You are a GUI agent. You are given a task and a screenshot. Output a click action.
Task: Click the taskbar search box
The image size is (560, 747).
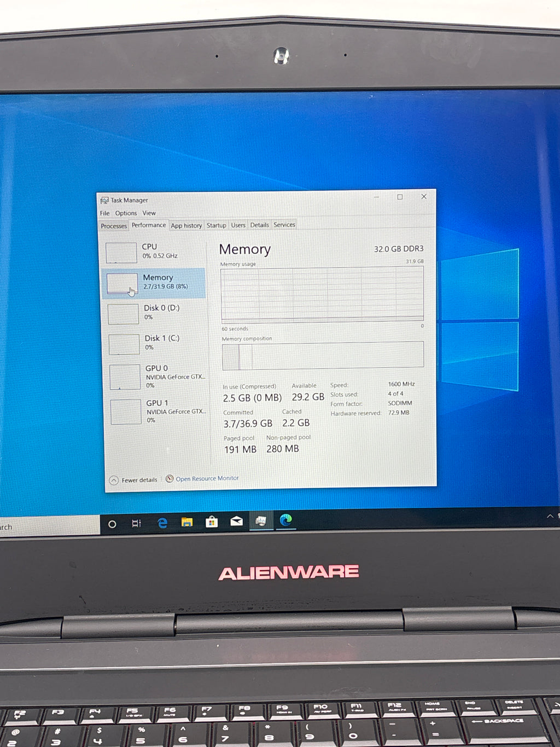point(49,526)
